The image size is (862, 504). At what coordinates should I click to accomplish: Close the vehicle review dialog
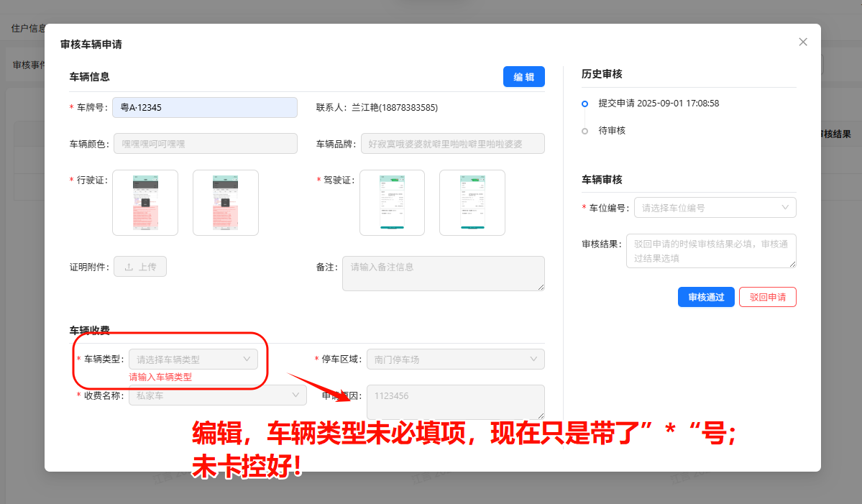tap(803, 42)
